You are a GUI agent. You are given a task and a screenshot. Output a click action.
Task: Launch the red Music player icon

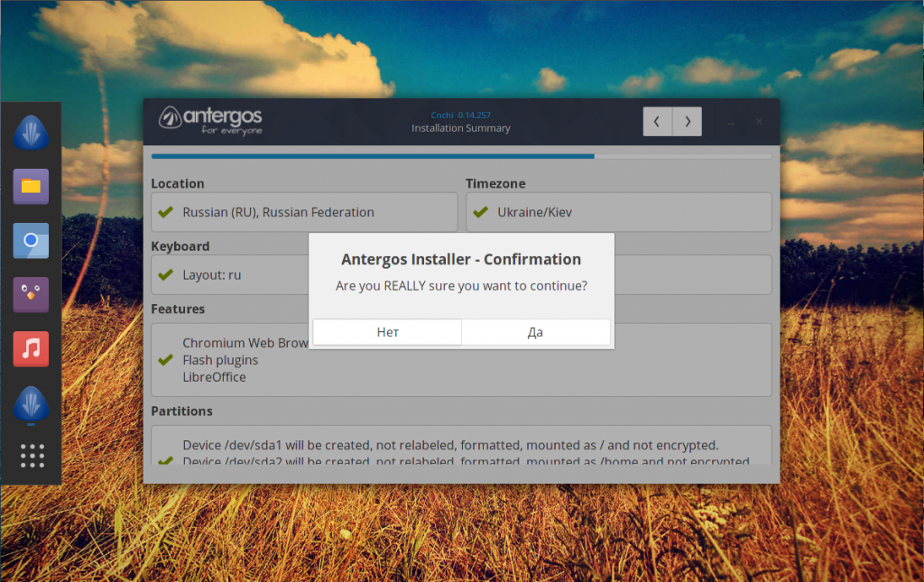point(31,348)
